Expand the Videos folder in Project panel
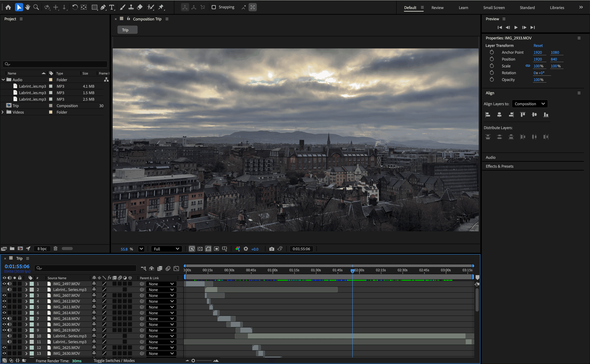This screenshot has width=590, height=364. [x=3, y=112]
